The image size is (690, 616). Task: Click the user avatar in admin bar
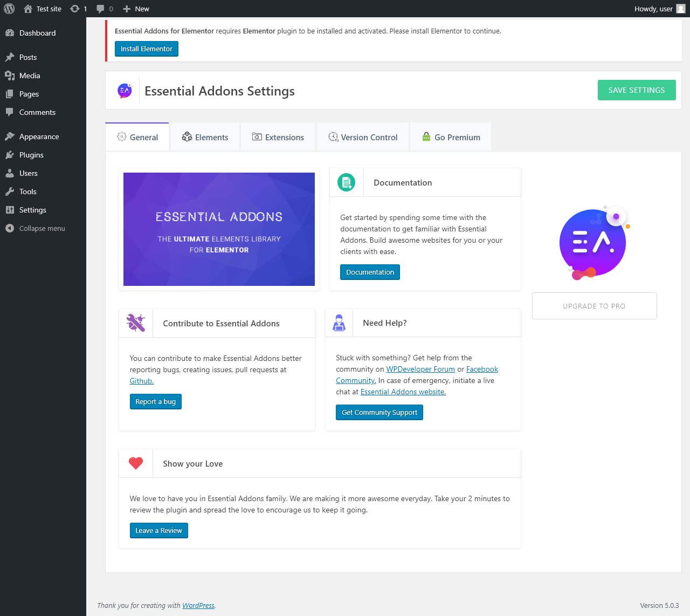click(681, 9)
